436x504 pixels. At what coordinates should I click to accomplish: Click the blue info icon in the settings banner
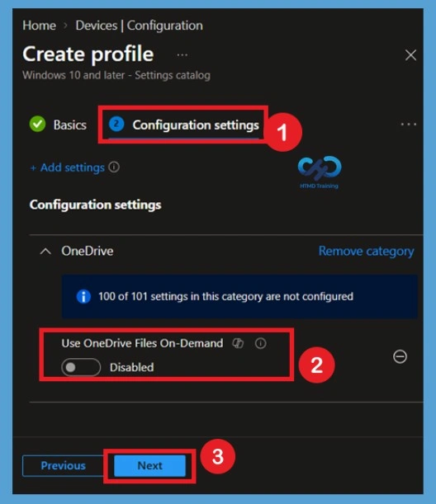coord(83,296)
